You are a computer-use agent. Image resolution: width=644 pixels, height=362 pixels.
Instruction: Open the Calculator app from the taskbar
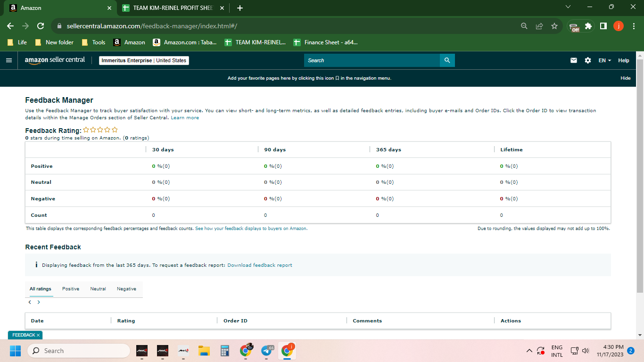(x=225, y=351)
